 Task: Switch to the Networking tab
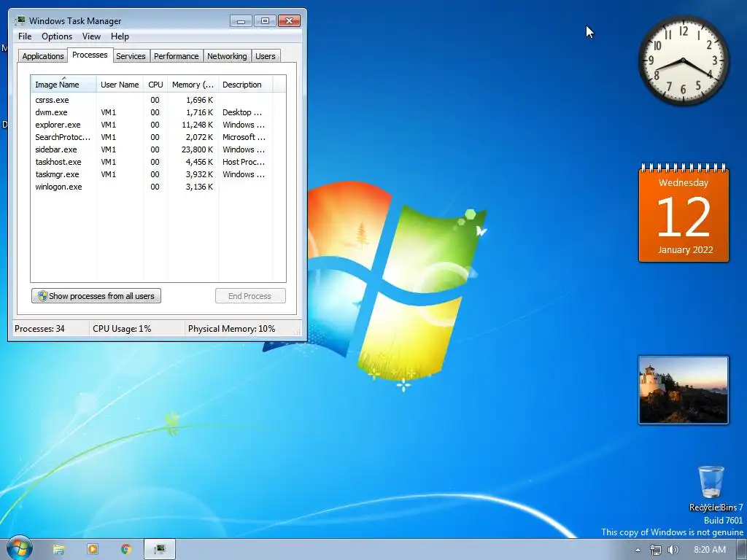tap(228, 55)
